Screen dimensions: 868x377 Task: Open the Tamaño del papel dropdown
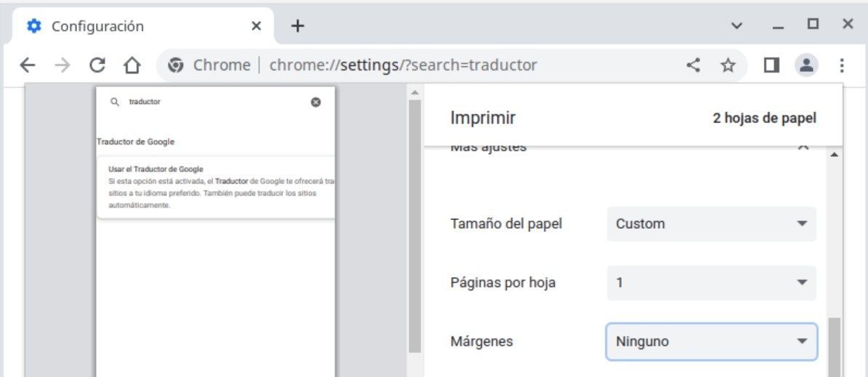point(711,224)
